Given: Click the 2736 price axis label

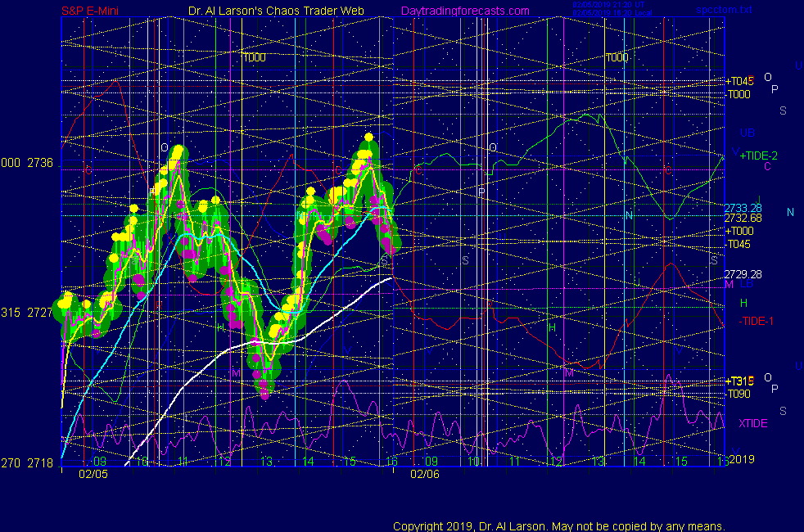Looking at the screenshot, I should click(40, 163).
